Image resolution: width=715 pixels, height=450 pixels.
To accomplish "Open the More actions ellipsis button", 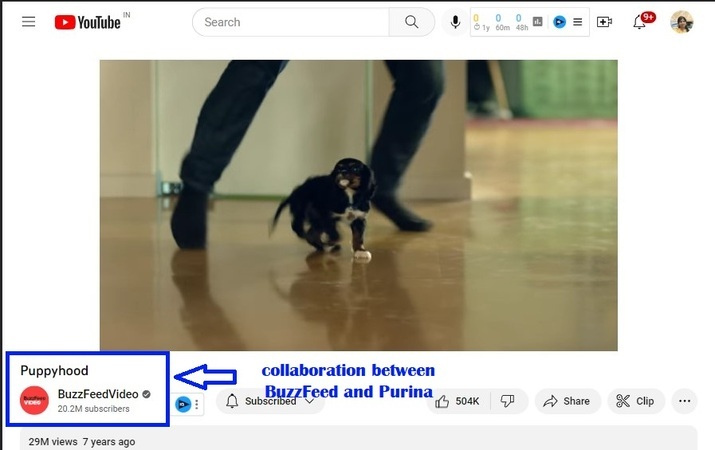I will [x=684, y=401].
